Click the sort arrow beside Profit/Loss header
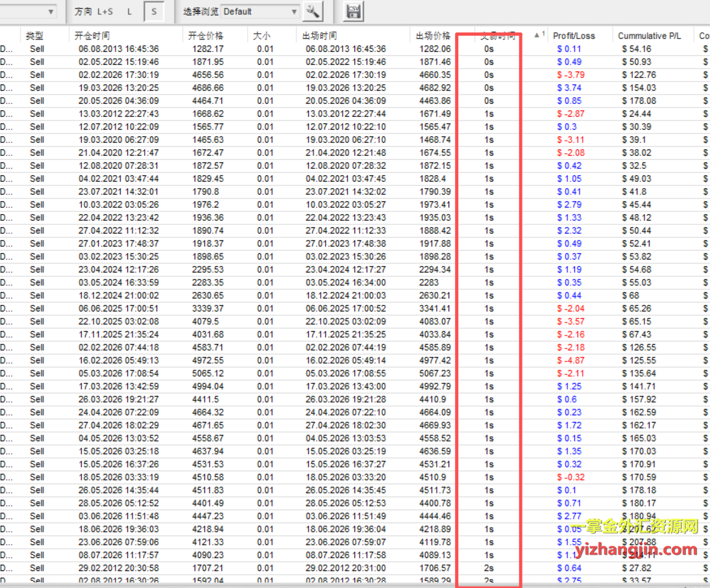Image resolution: width=710 pixels, height=588 pixels. click(537, 35)
